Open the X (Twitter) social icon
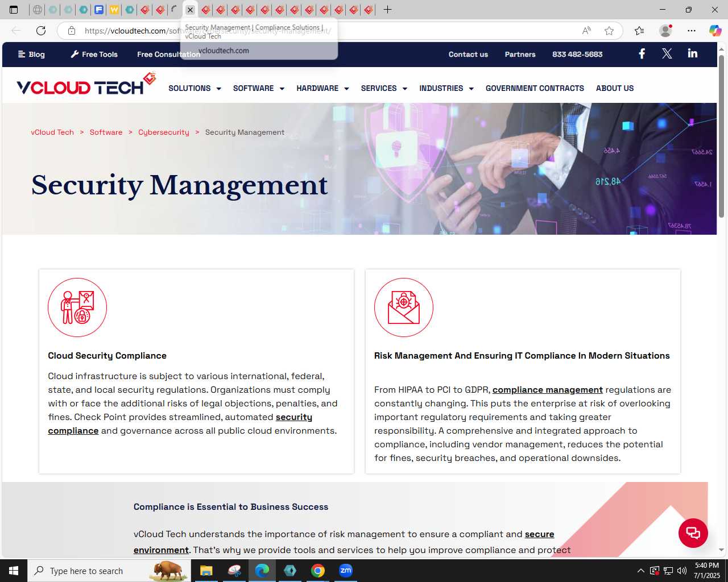728x582 pixels. [x=667, y=53]
